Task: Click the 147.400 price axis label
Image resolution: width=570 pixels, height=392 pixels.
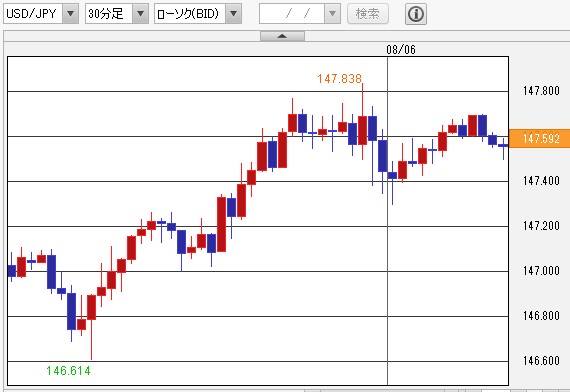Action: tap(541, 181)
